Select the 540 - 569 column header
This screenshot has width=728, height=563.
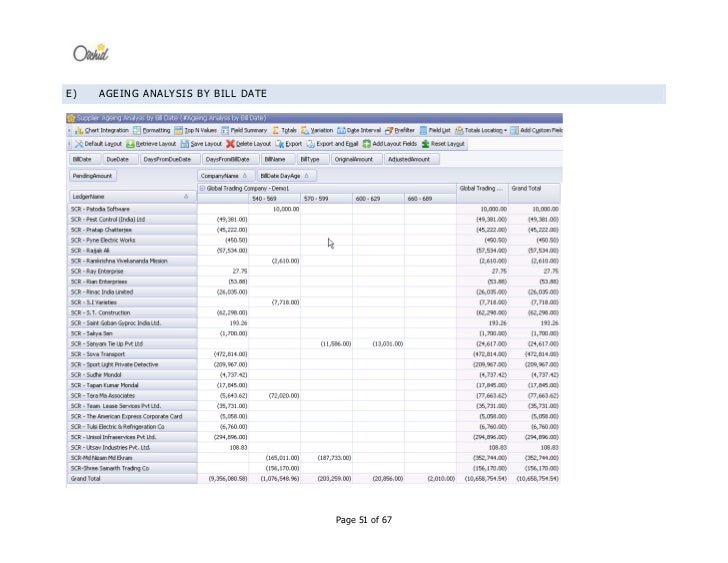click(x=274, y=199)
